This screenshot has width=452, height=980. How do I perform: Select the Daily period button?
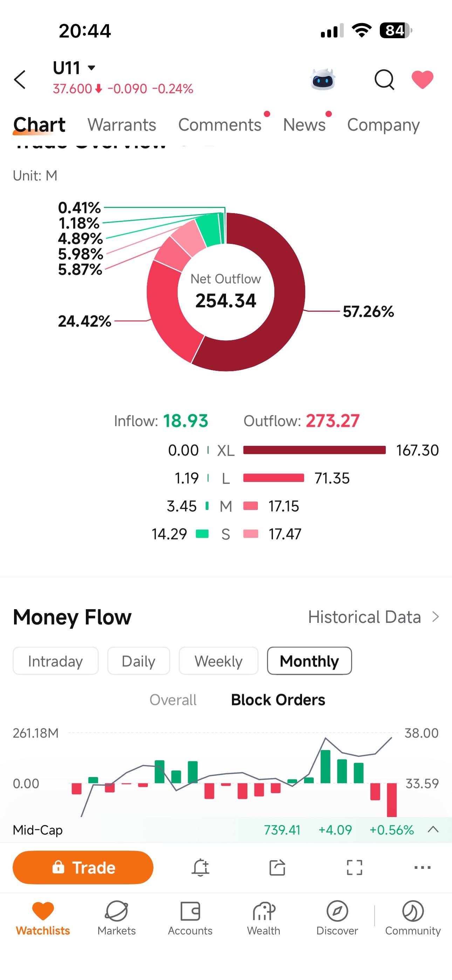[x=138, y=661]
